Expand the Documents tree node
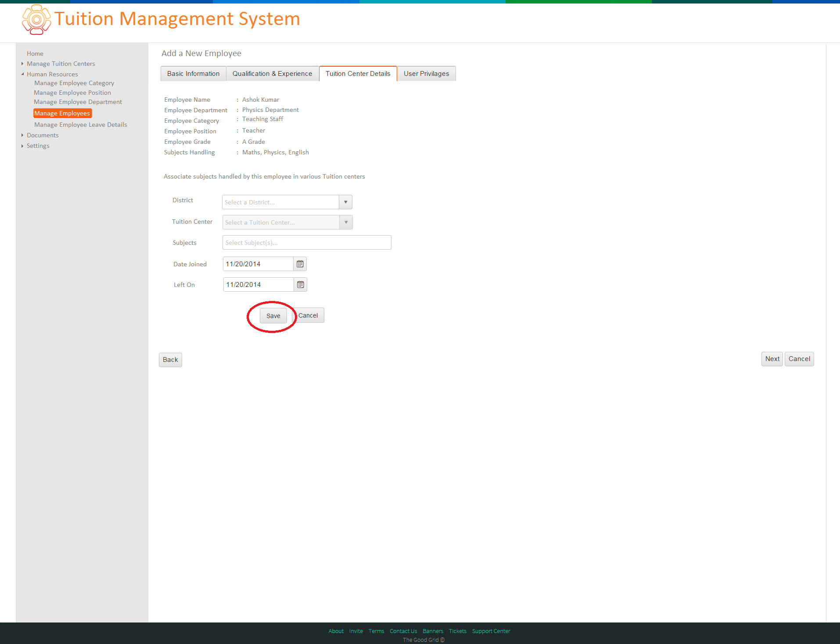Screen dimensions: 840x644 [22, 135]
